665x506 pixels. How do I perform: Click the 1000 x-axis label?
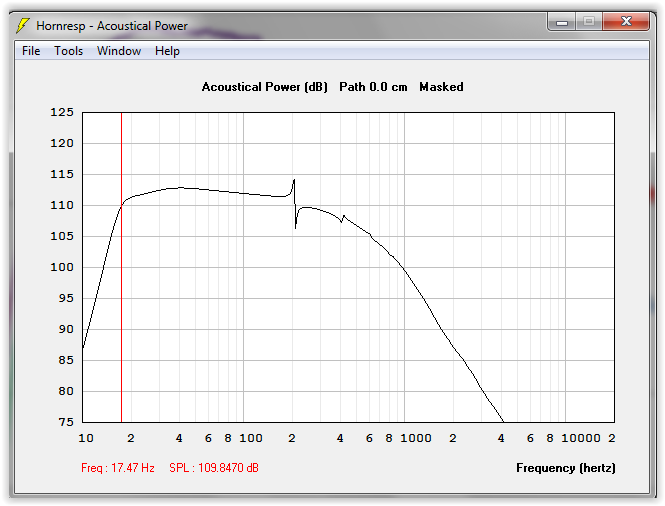416,438
